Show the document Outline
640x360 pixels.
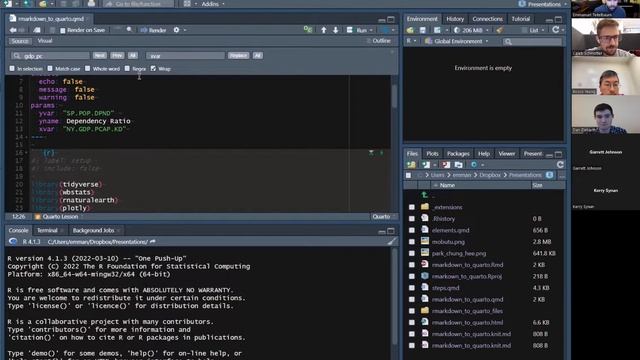pos(379,41)
